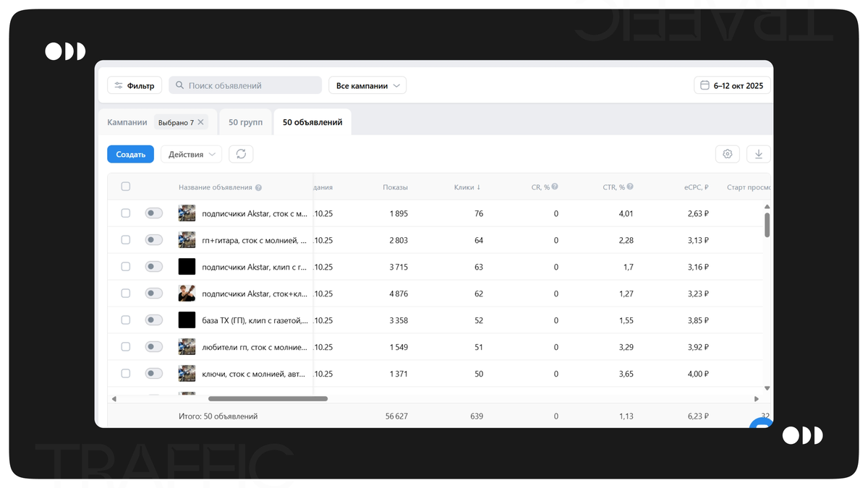The height and width of the screenshot is (488, 868).
Task: Click the calendar icon in date range
Action: click(x=705, y=85)
